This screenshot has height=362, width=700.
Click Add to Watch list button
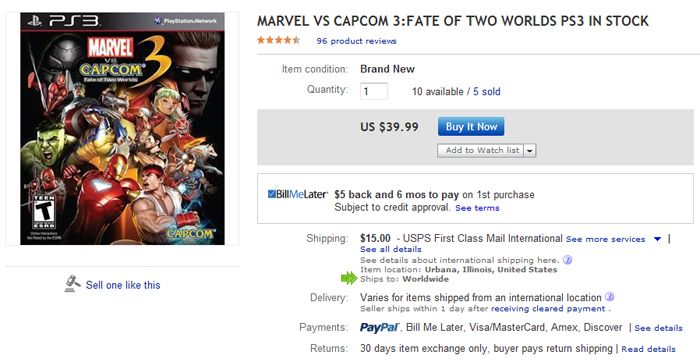(x=481, y=150)
